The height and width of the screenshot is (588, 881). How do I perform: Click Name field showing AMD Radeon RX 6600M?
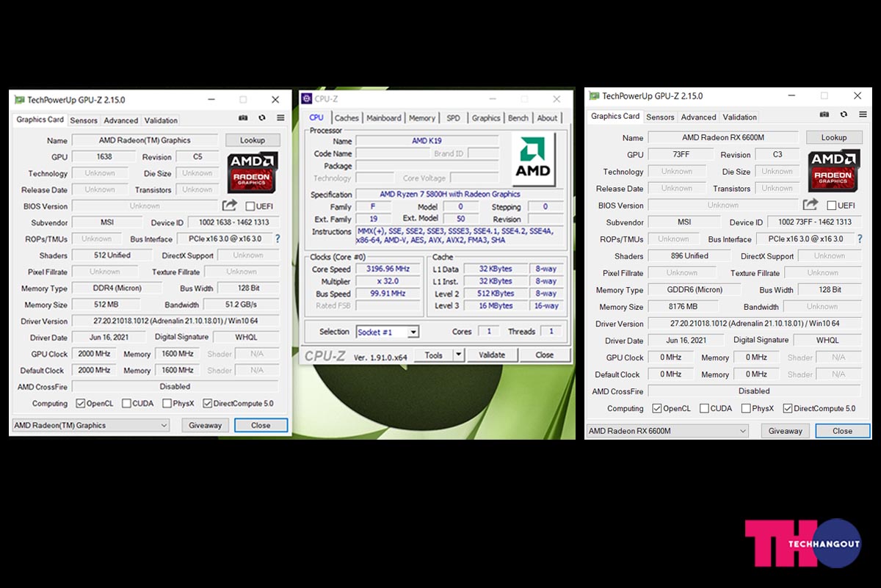(723, 137)
